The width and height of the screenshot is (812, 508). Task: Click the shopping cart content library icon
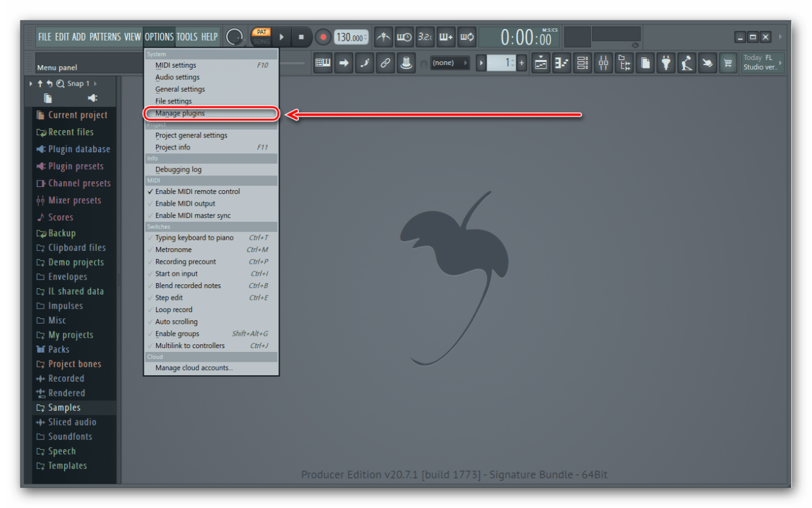pyautogui.click(x=728, y=63)
